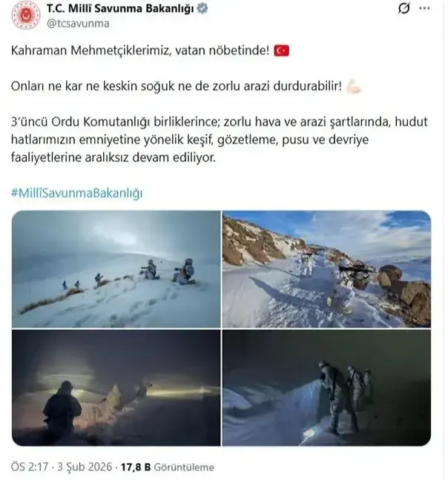Screen dimensions: 448x480
Task: Open the #MillîSavunmaBakanlığı hashtag
Action: tap(77, 193)
